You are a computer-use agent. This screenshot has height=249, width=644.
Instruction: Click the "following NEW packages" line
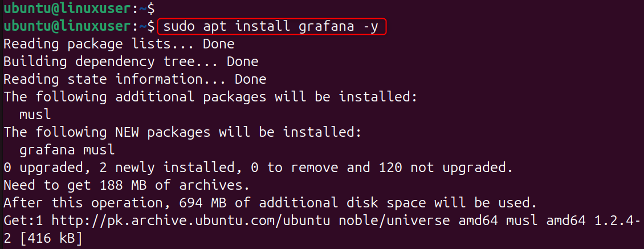pyautogui.click(x=182, y=132)
